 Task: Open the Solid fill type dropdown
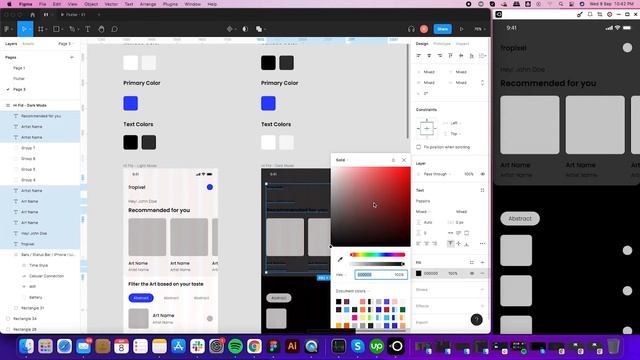pyautogui.click(x=342, y=160)
